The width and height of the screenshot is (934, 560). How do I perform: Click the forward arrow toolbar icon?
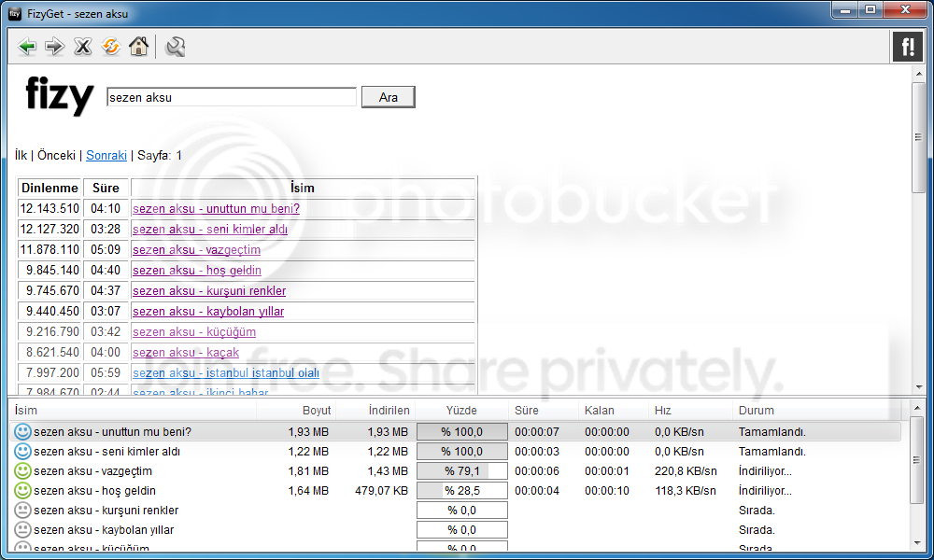[x=55, y=47]
